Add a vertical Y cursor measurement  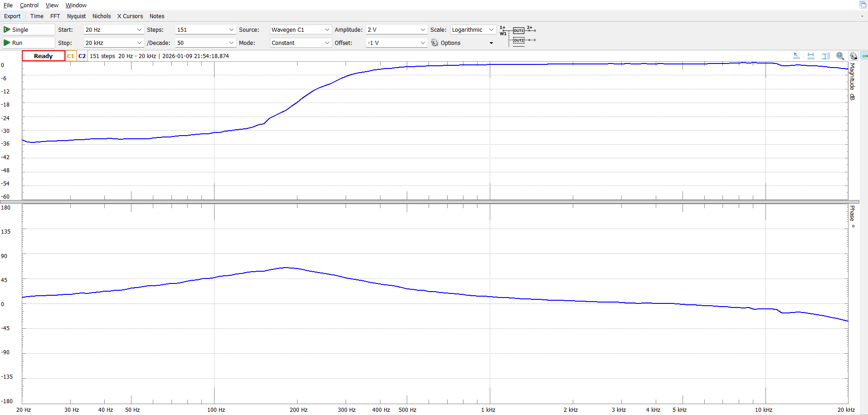[825, 56]
